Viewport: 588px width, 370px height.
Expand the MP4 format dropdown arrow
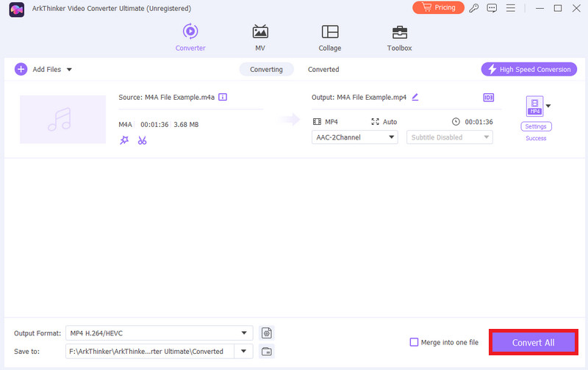coord(548,106)
